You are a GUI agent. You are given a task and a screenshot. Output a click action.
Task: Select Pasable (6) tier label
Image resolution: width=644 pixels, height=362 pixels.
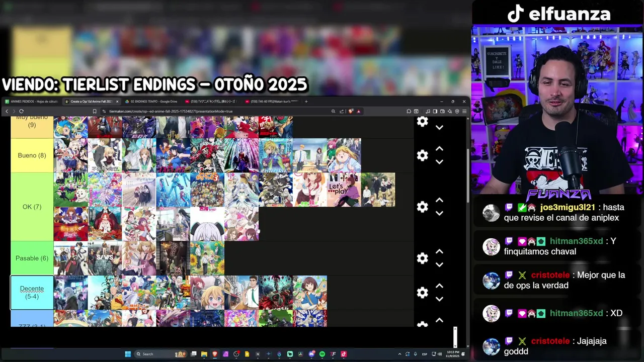click(32, 258)
